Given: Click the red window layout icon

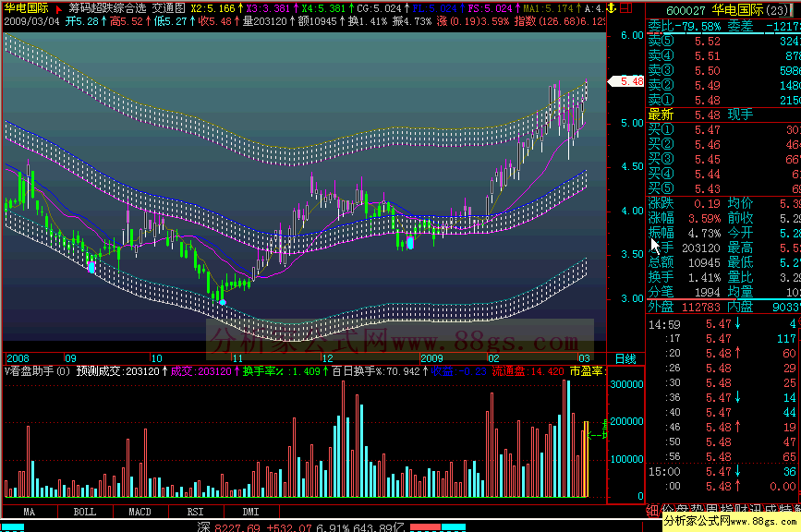Looking at the screenshot, I should click(x=625, y=8).
